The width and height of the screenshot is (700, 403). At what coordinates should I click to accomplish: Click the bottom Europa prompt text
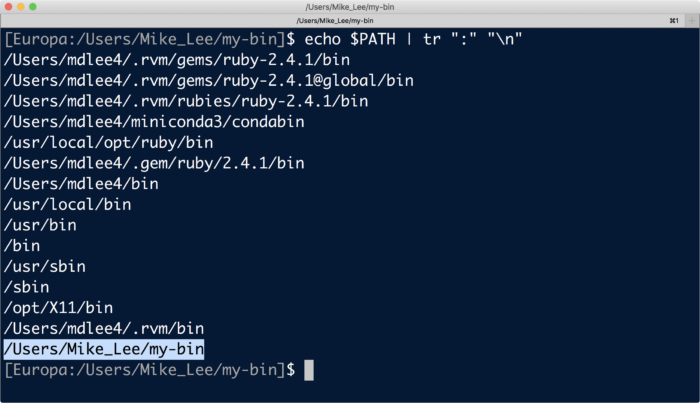click(150, 370)
